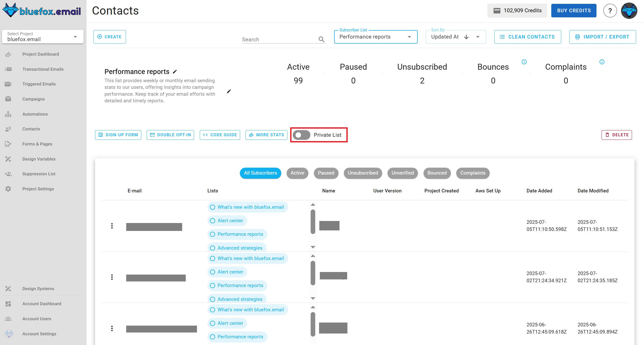Click second row lists scroll up arrow

[313, 256]
